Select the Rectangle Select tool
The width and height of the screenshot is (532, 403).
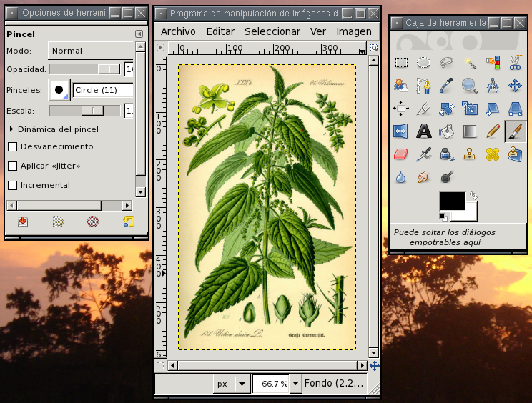point(401,63)
